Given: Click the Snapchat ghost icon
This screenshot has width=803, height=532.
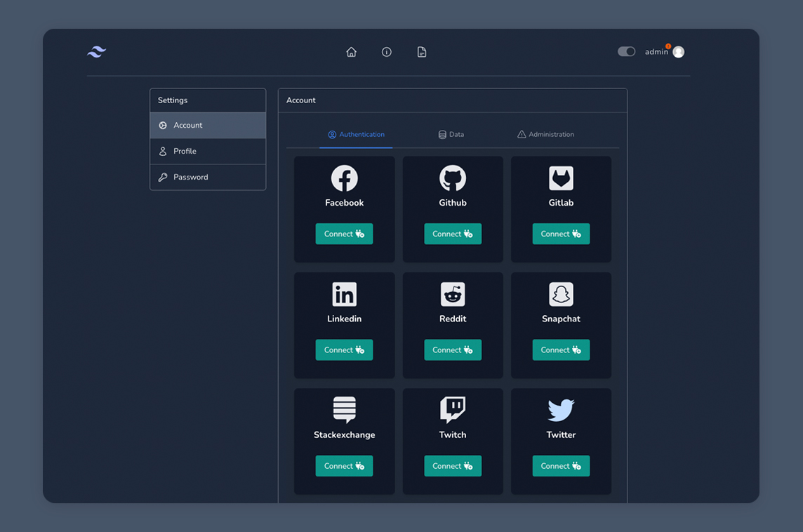Looking at the screenshot, I should coord(561,295).
